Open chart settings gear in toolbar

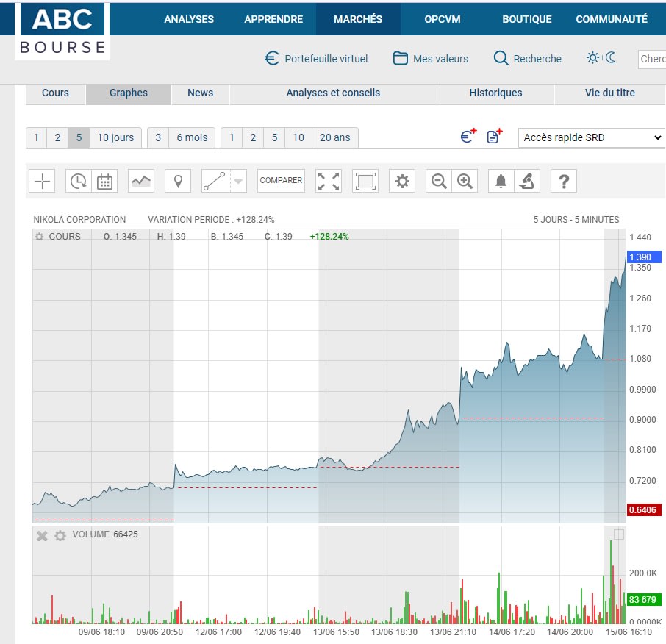coord(402,181)
